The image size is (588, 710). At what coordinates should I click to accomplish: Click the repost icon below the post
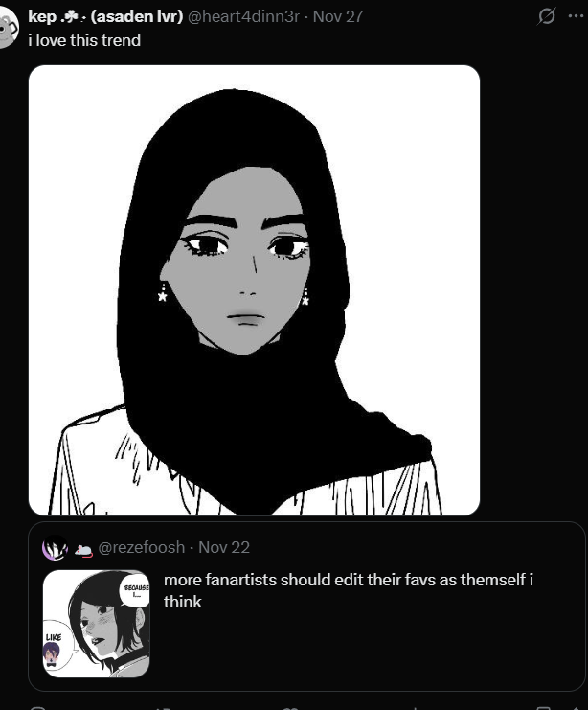pos(163,707)
